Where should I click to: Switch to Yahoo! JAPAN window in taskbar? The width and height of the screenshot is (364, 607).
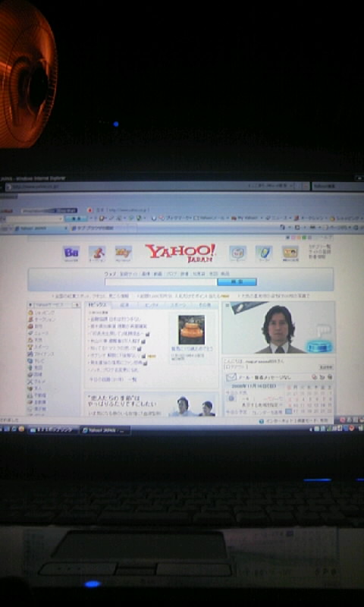tap(105, 430)
